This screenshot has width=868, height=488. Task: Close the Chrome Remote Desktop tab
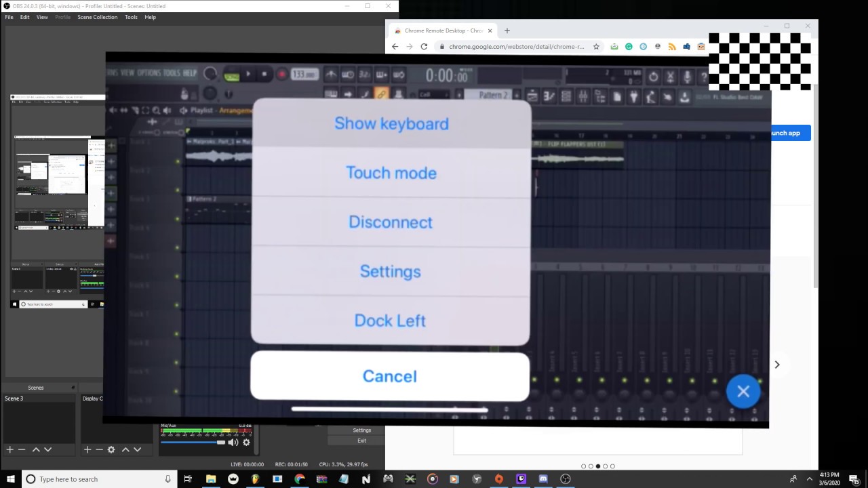[x=490, y=30]
